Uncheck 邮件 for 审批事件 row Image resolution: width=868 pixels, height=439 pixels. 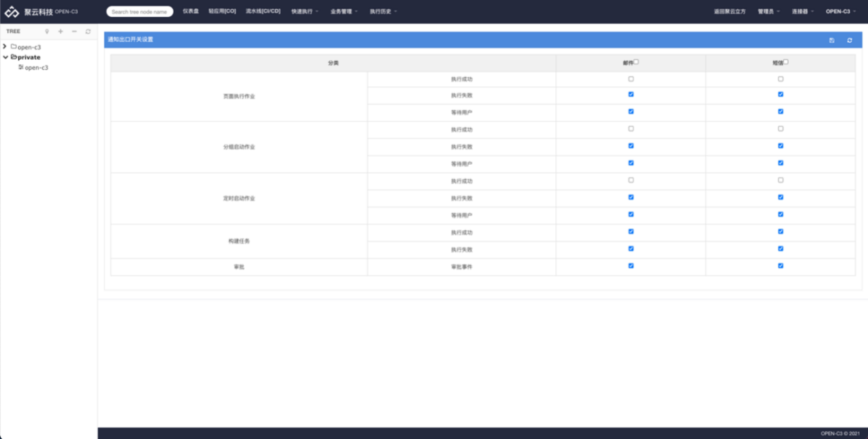tap(631, 266)
